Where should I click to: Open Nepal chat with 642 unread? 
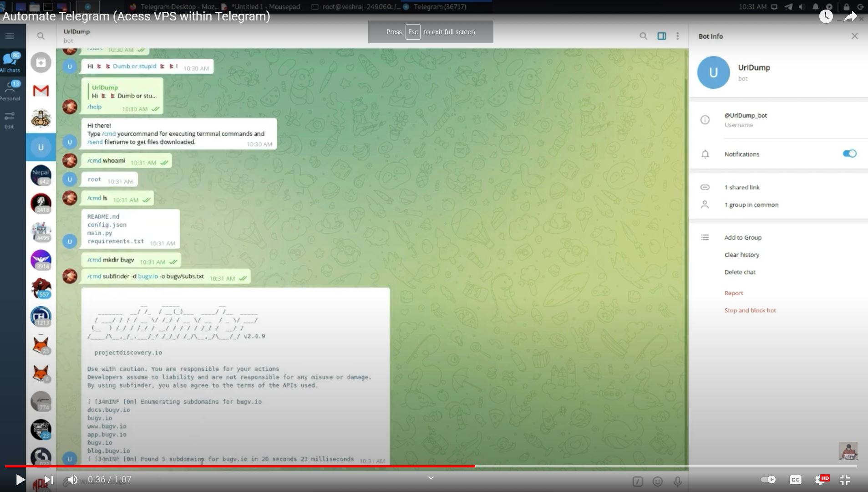(41, 175)
